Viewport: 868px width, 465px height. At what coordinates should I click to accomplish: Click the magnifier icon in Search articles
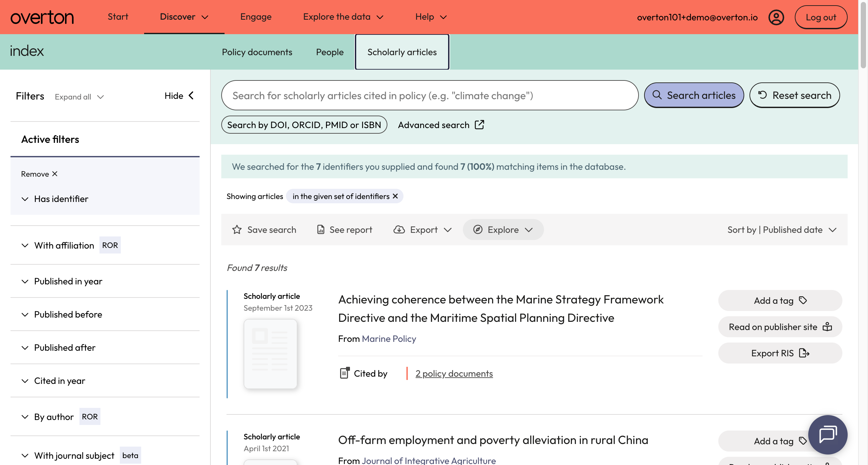(657, 95)
